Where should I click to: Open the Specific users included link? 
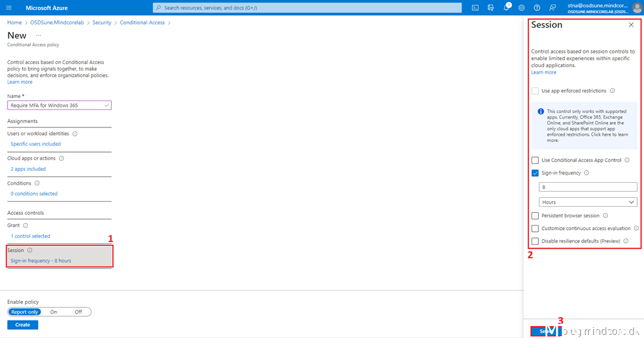36,144
